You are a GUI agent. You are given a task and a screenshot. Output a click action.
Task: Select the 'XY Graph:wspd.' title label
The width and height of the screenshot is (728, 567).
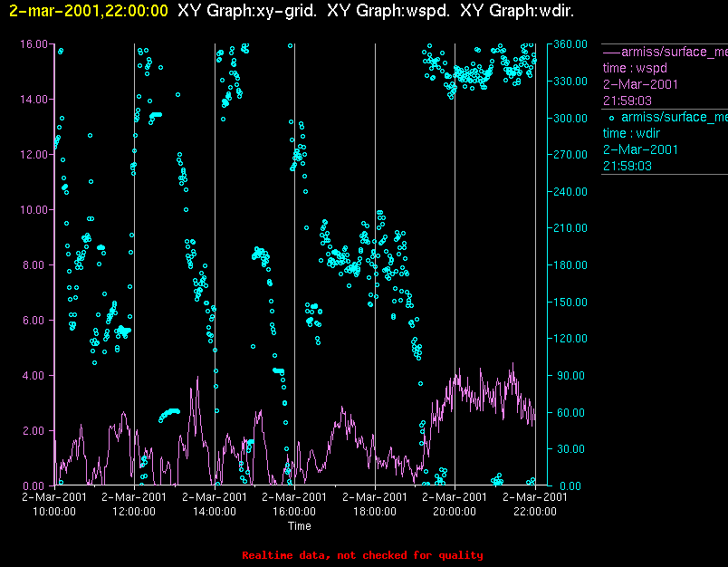tap(388, 11)
